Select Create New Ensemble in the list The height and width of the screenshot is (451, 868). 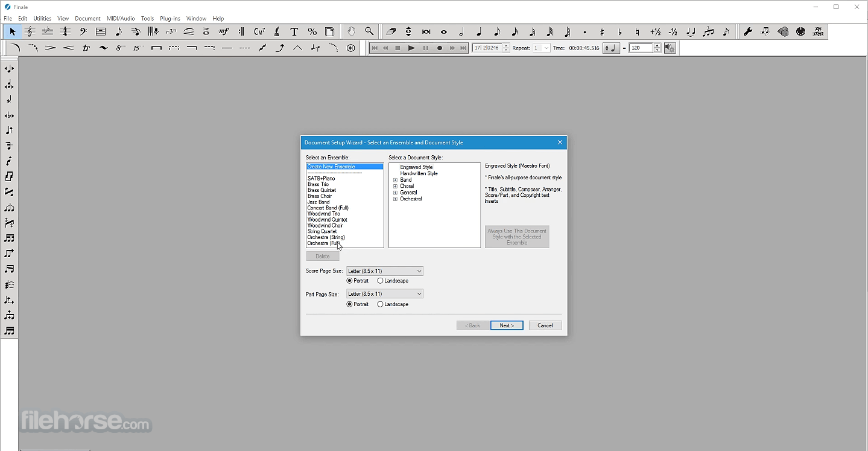[344, 167]
